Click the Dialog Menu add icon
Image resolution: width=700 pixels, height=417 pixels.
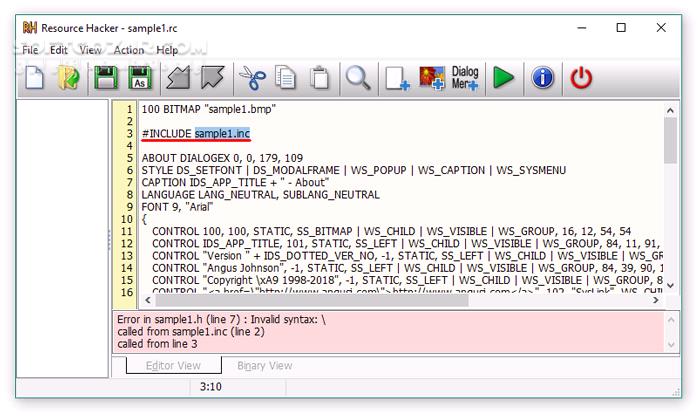tap(465, 78)
